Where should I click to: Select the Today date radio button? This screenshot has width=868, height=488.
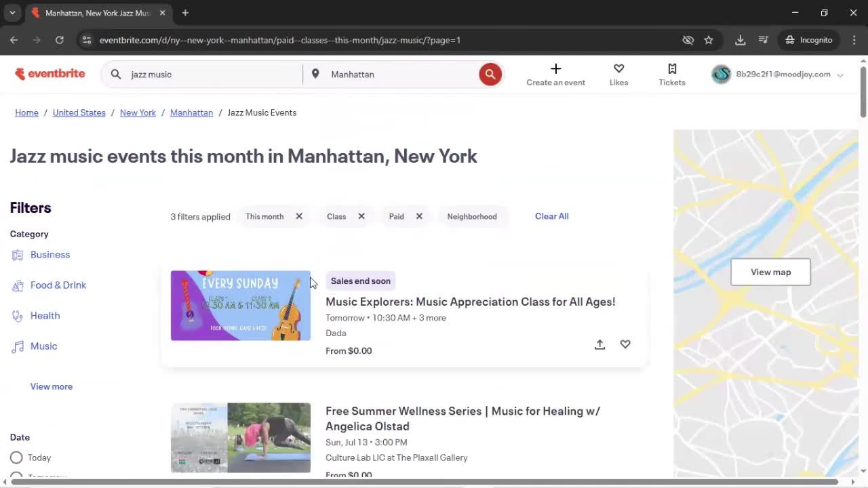16,457
